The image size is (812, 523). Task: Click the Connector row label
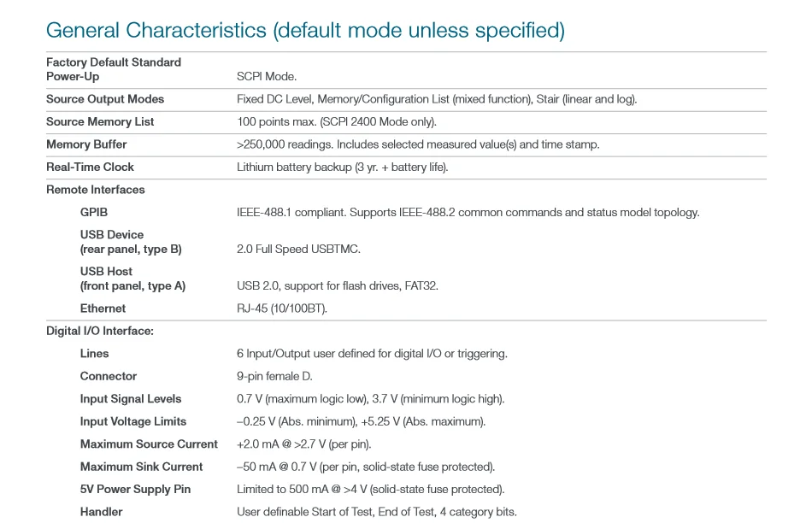point(109,376)
